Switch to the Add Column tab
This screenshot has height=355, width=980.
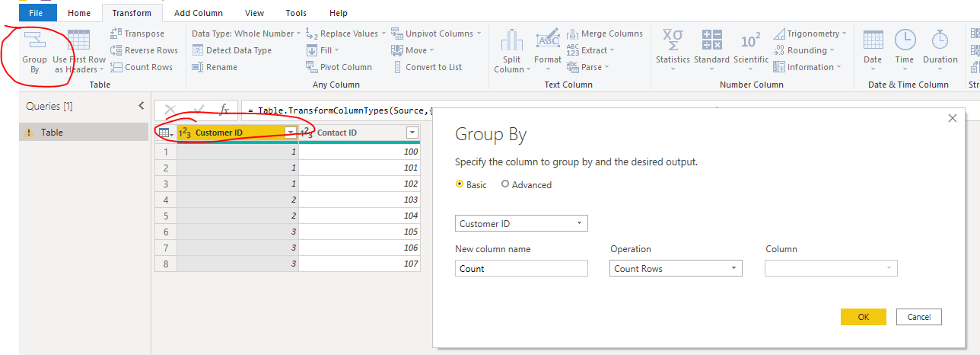coord(199,13)
